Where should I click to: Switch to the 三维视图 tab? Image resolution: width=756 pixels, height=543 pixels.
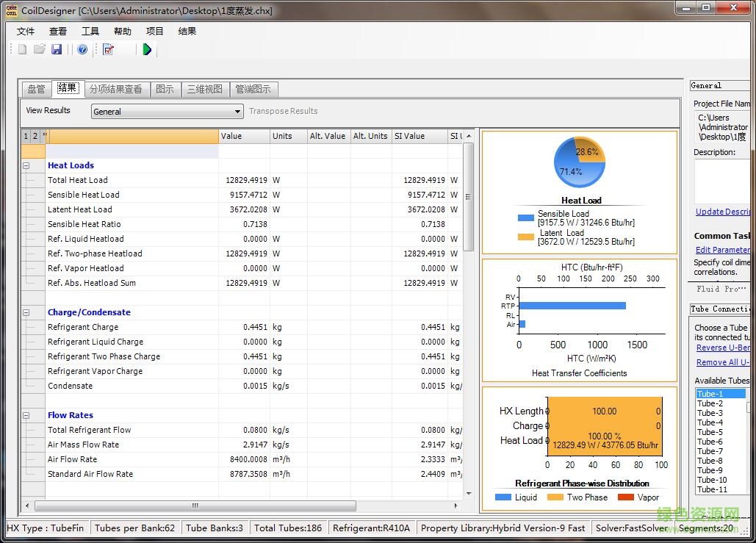[204, 89]
